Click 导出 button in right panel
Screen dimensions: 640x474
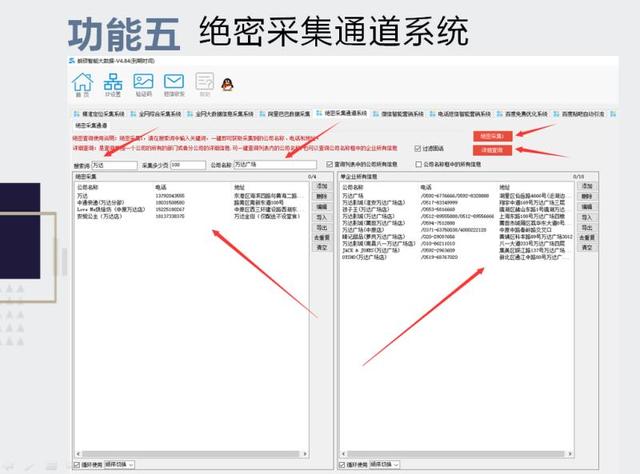pos(587,227)
